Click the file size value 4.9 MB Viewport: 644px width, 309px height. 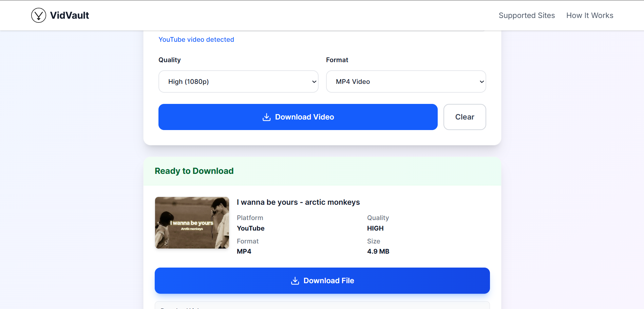coord(378,251)
